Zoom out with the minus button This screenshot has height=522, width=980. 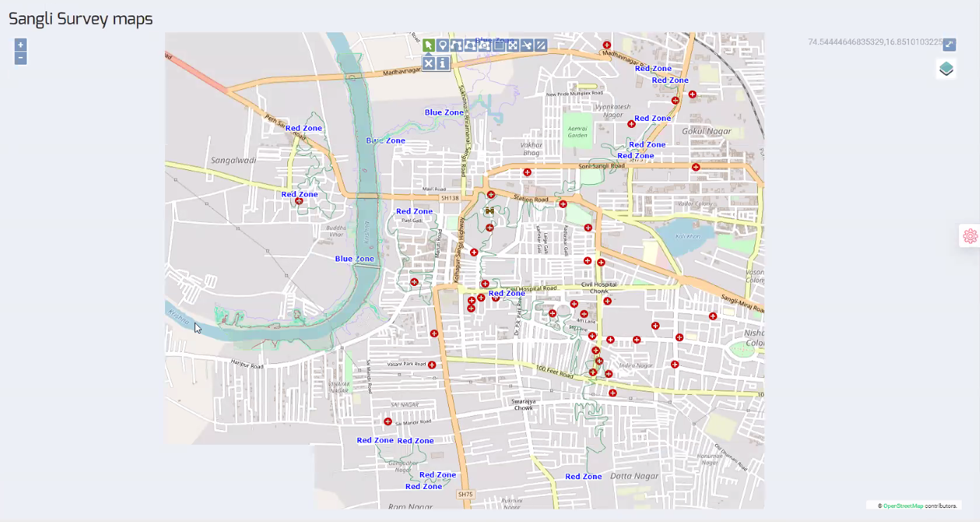[20, 58]
